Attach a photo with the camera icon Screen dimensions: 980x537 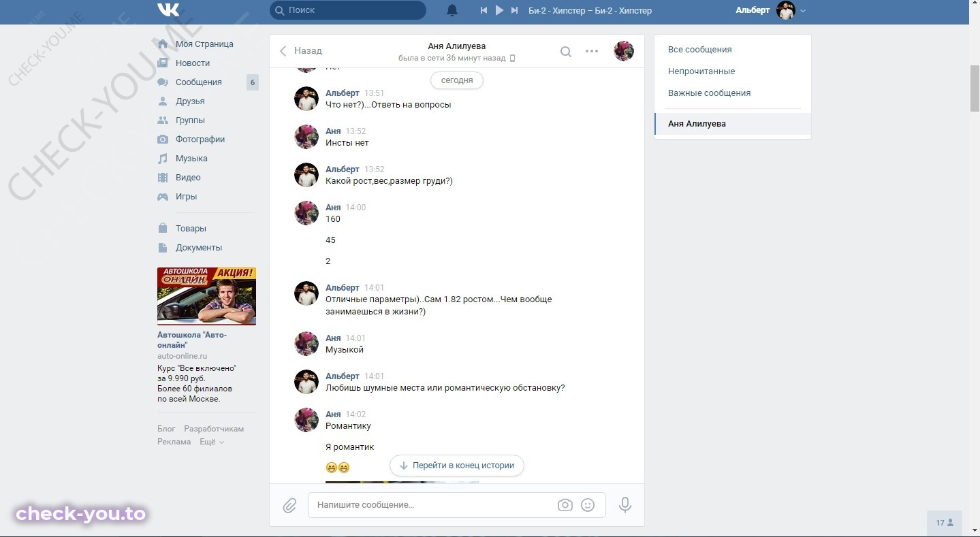[x=565, y=505]
